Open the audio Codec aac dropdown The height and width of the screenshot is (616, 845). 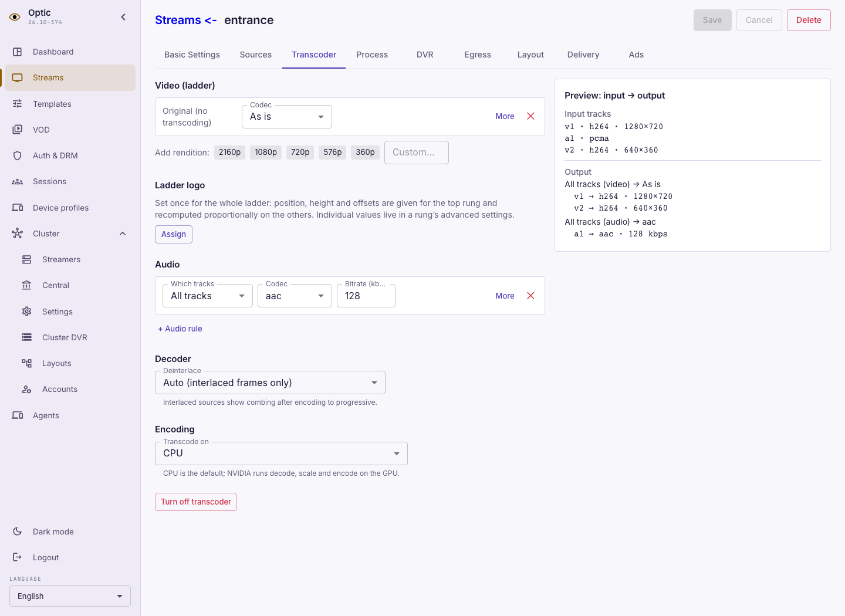[x=295, y=296]
